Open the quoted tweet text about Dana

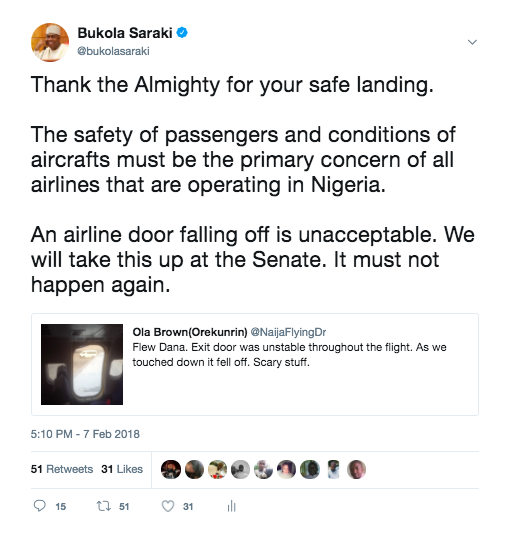289,355
